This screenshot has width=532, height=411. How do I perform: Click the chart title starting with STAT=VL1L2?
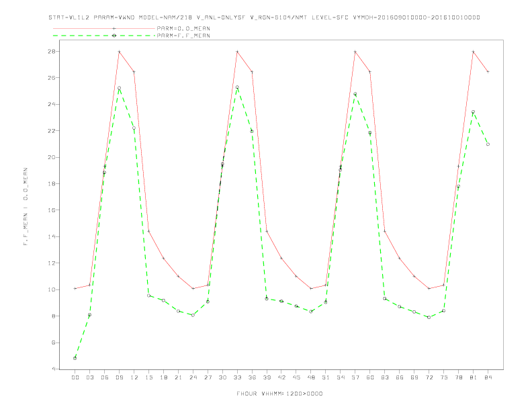click(264, 17)
